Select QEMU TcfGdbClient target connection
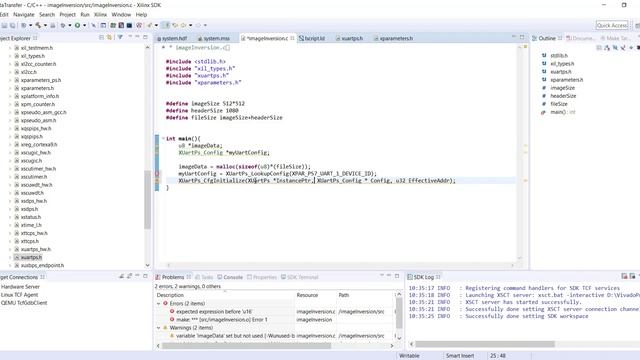640x360 pixels. tap(24, 303)
